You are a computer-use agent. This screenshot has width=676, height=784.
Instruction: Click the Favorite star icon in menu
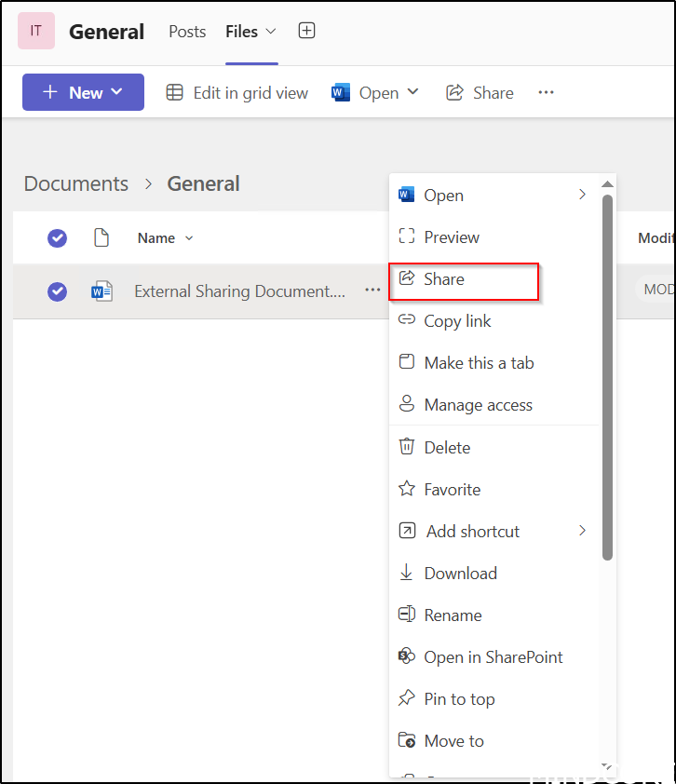(x=407, y=489)
